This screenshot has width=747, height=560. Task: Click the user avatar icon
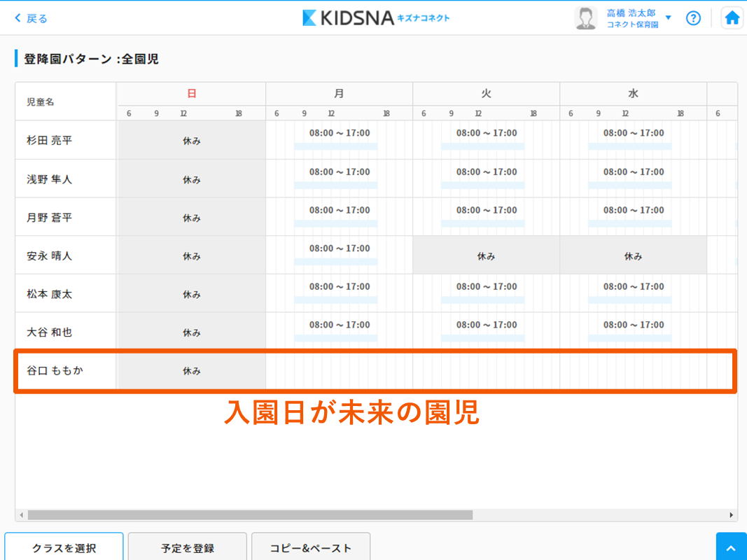[x=585, y=18]
